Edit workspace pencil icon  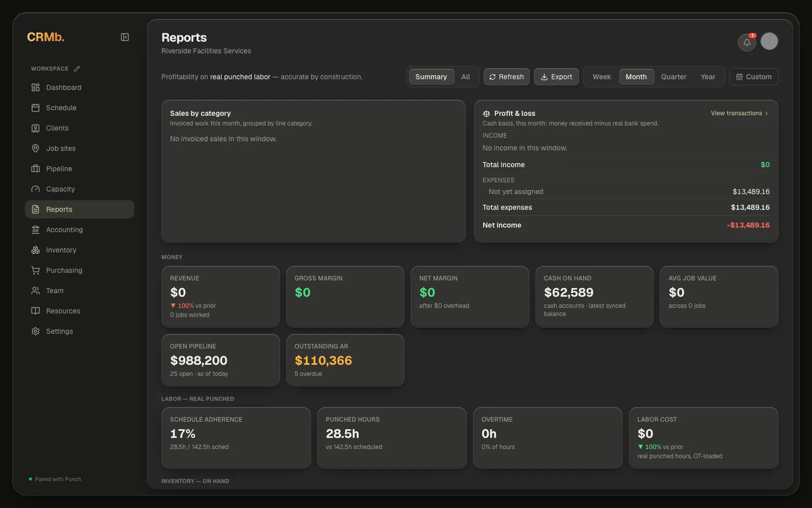point(77,69)
